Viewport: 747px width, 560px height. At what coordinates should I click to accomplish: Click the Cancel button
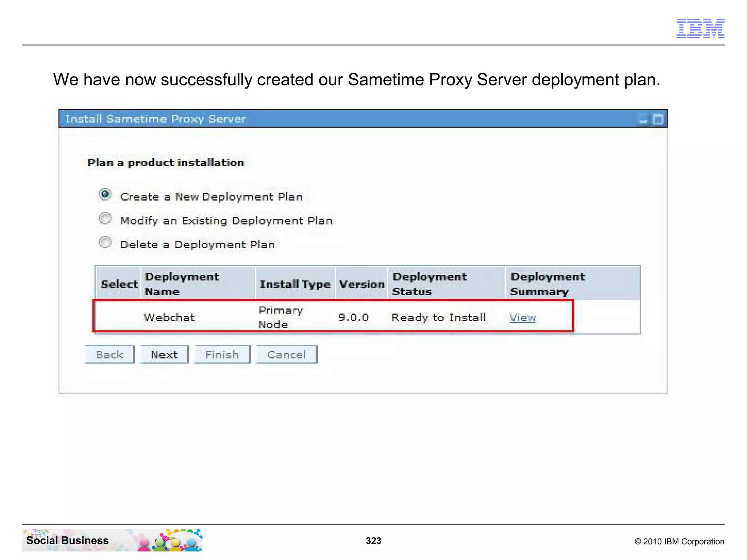pos(287,354)
